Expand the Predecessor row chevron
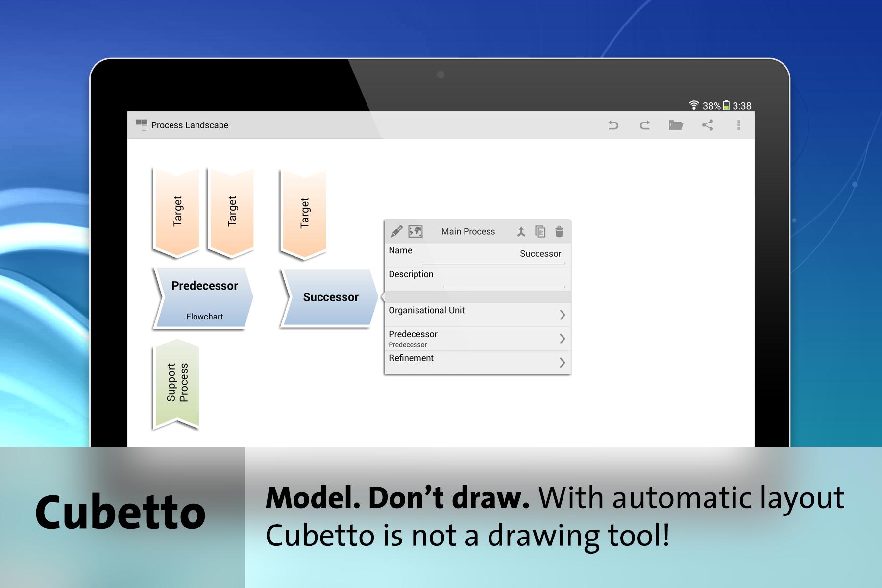The image size is (882, 588). click(563, 339)
